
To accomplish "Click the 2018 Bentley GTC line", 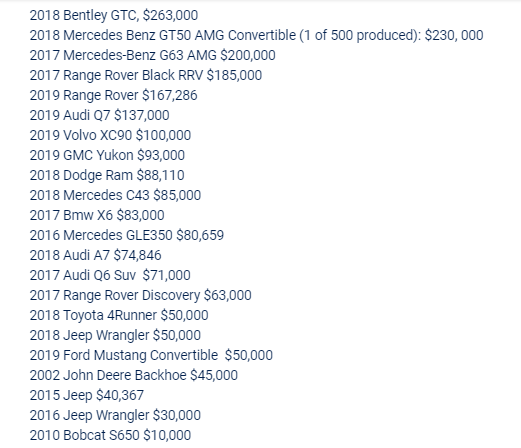I will point(114,15).
